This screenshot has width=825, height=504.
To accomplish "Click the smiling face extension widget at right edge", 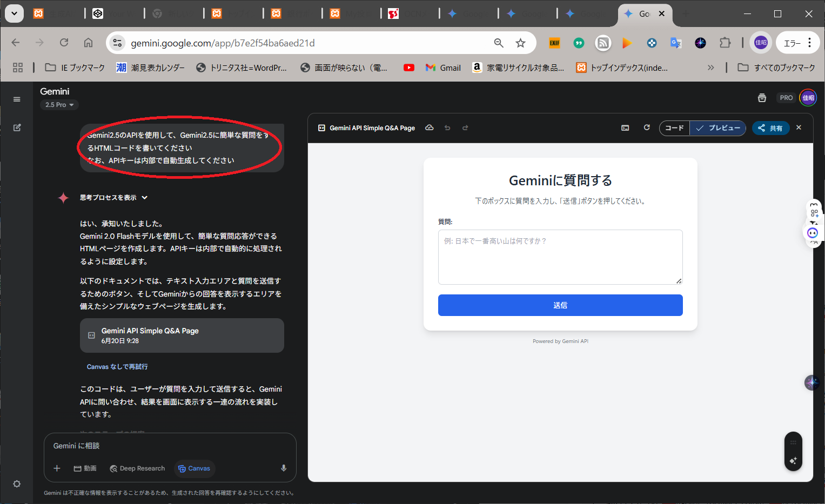I will click(x=813, y=233).
